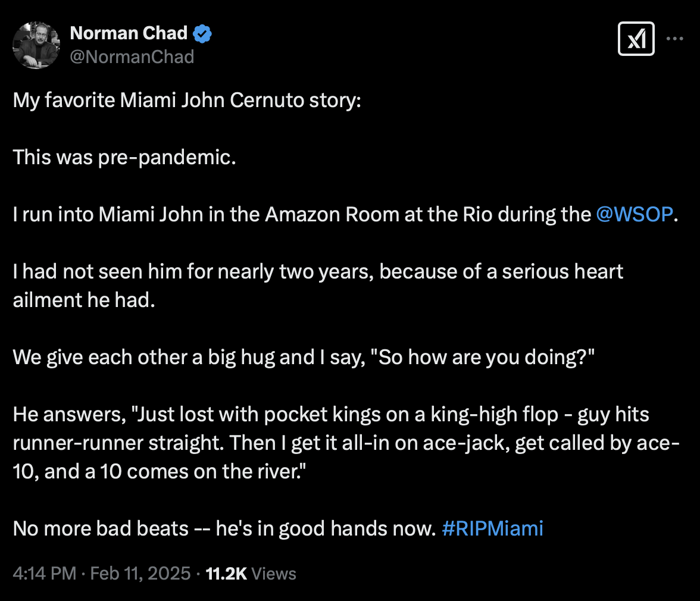The width and height of the screenshot is (700, 601).
Task: Open Norman Chad's profile avatar photo
Action: [36, 45]
